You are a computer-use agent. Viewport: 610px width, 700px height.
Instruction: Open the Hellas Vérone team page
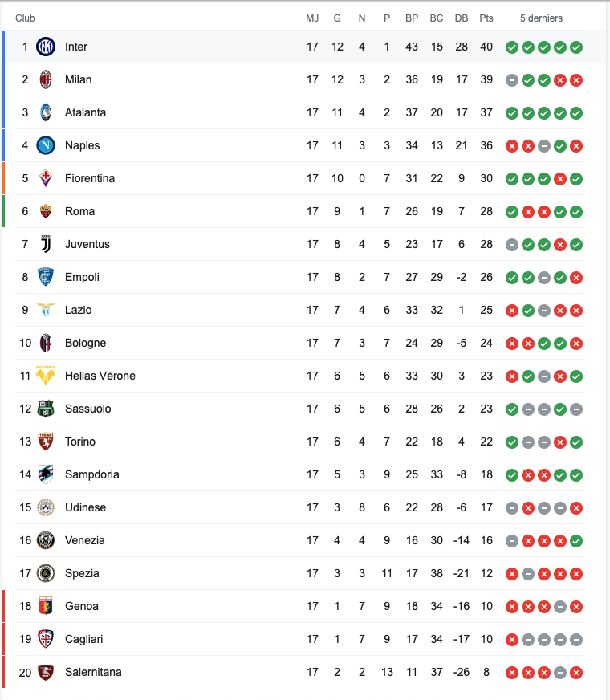tap(100, 376)
